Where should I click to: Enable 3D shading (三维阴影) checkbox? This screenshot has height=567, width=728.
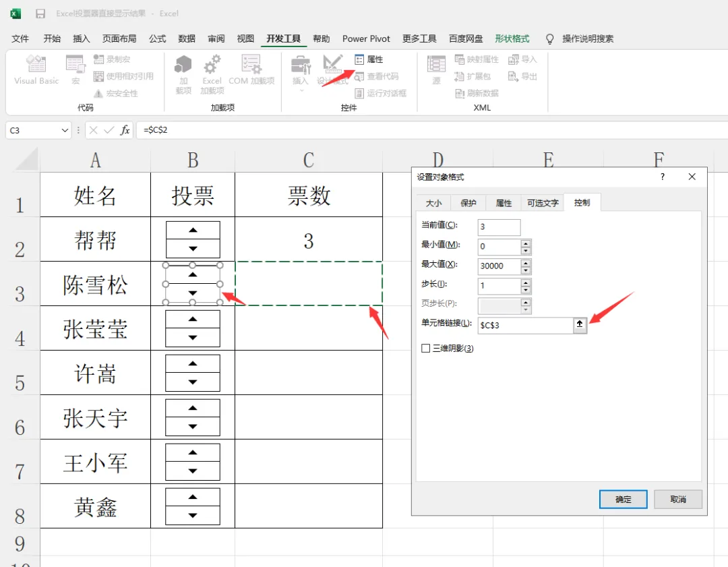425,349
